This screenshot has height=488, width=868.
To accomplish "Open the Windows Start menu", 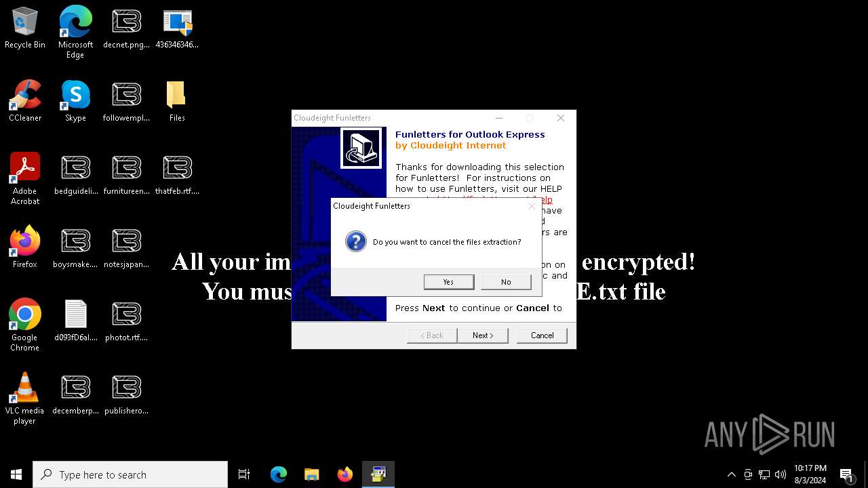I will [16, 474].
